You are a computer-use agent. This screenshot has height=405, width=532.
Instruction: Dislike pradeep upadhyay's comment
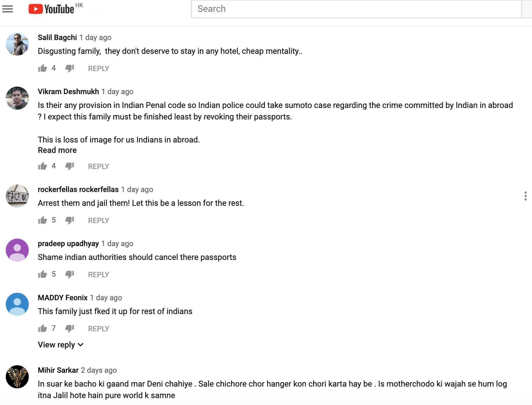click(70, 274)
